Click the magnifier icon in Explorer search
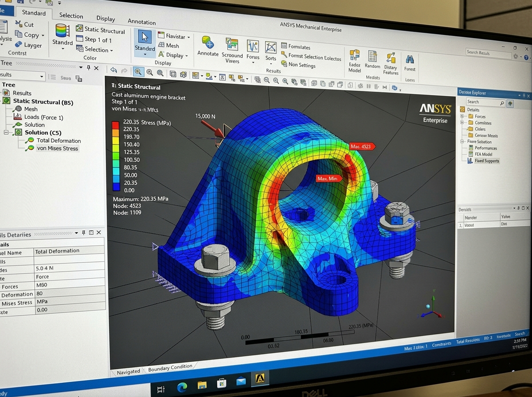532x397 pixels. tap(502, 103)
